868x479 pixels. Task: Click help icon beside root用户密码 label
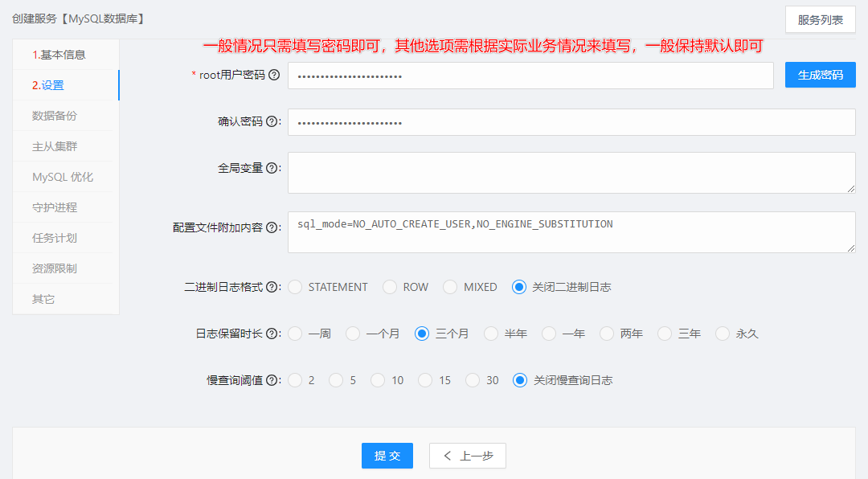274,75
